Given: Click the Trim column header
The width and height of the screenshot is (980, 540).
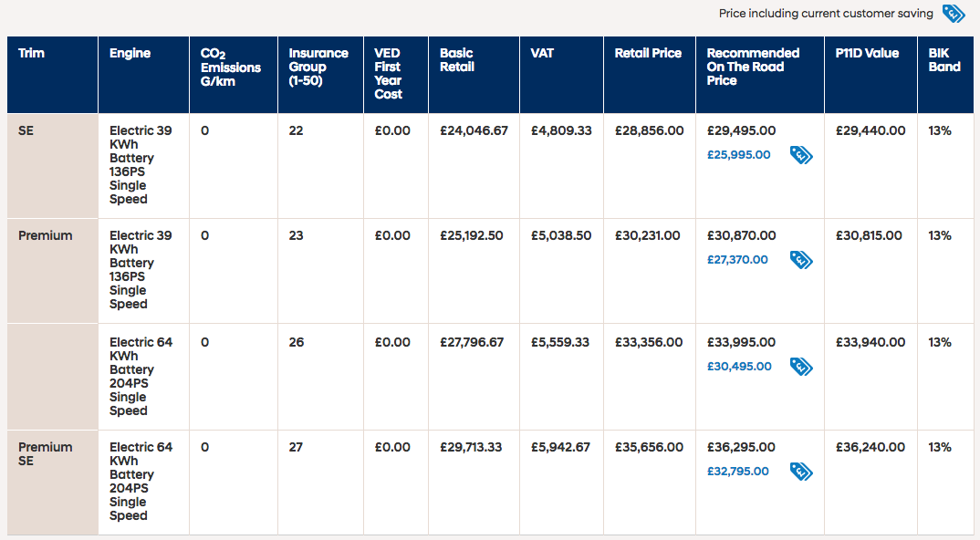Looking at the screenshot, I should (x=30, y=54).
